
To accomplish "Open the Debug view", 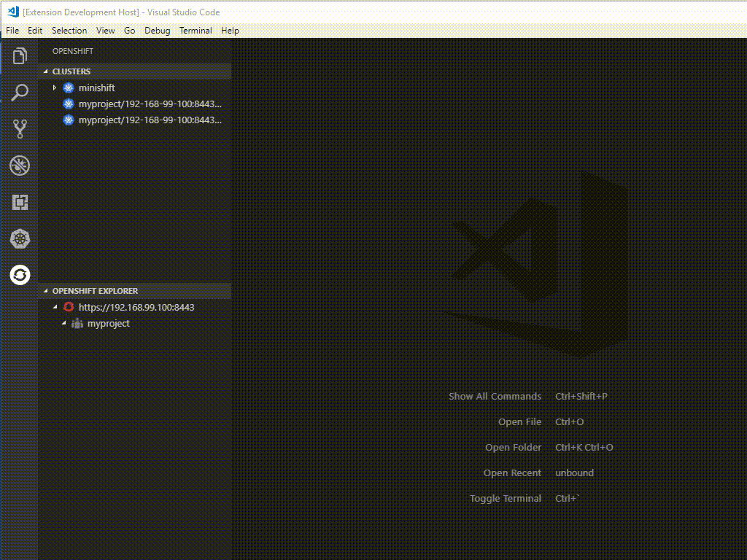I will point(19,166).
